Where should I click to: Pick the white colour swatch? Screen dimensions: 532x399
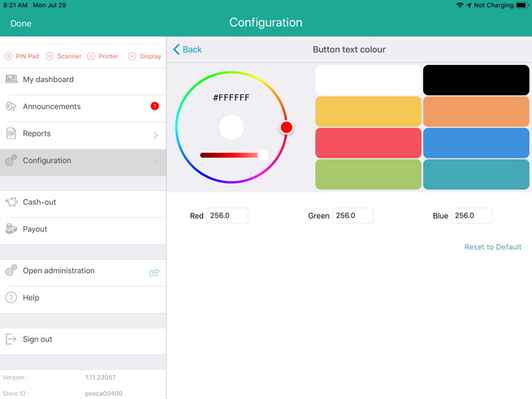point(368,80)
